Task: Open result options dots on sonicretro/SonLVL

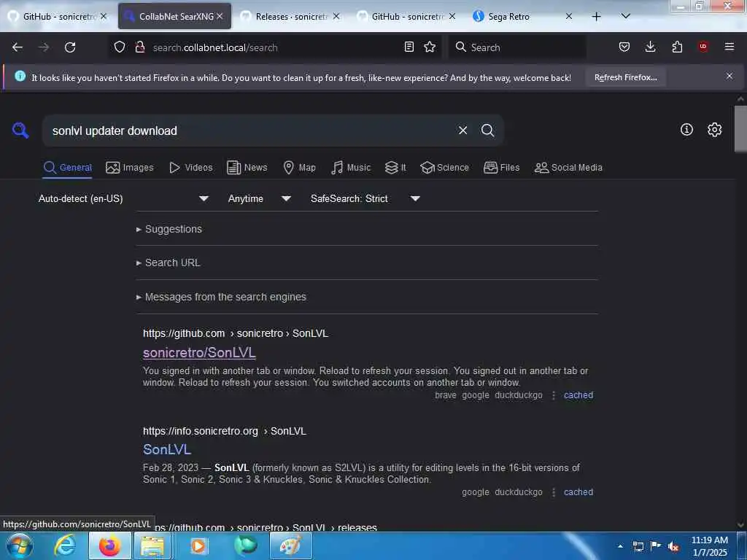Action: click(553, 395)
